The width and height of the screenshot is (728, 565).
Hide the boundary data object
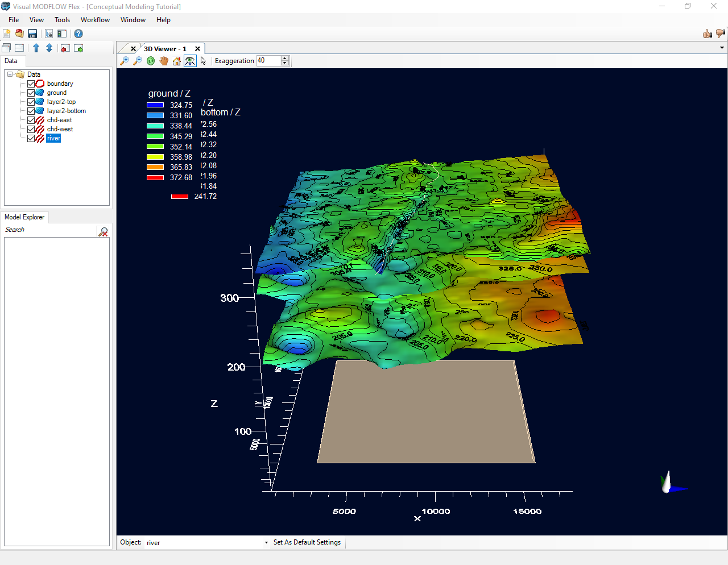[31, 84]
